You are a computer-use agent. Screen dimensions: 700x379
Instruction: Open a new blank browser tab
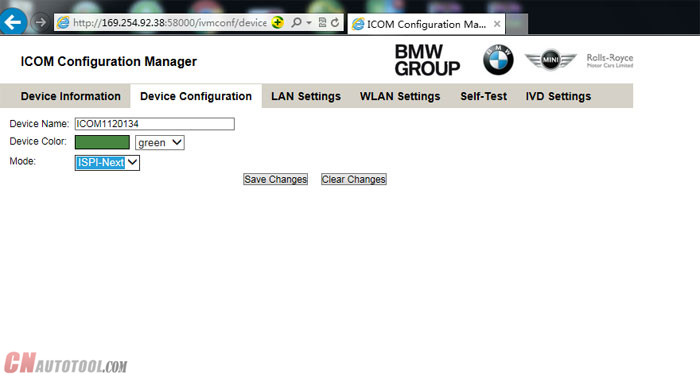coord(517,24)
